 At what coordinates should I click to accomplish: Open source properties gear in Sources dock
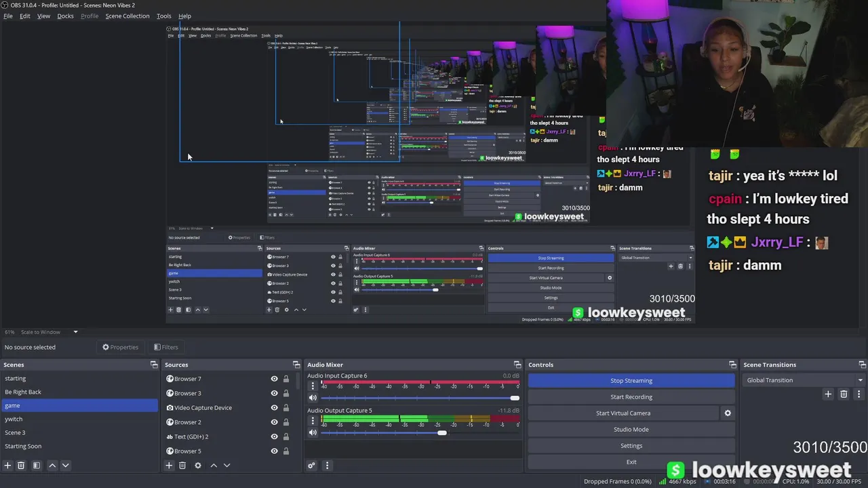(198, 466)
